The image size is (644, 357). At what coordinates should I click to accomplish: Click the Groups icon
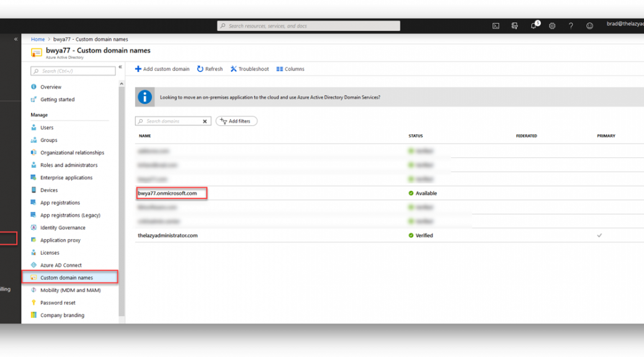click(x=34, y=140)
